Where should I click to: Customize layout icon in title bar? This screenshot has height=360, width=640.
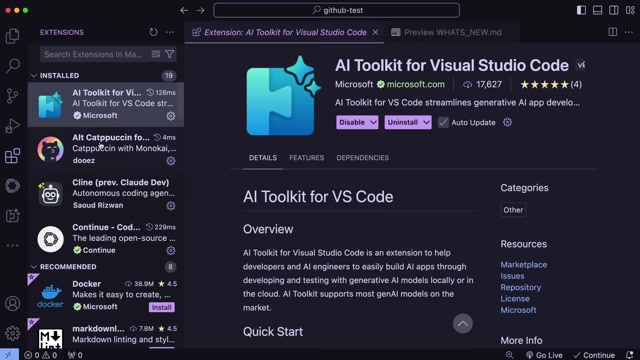coord(630,10)
